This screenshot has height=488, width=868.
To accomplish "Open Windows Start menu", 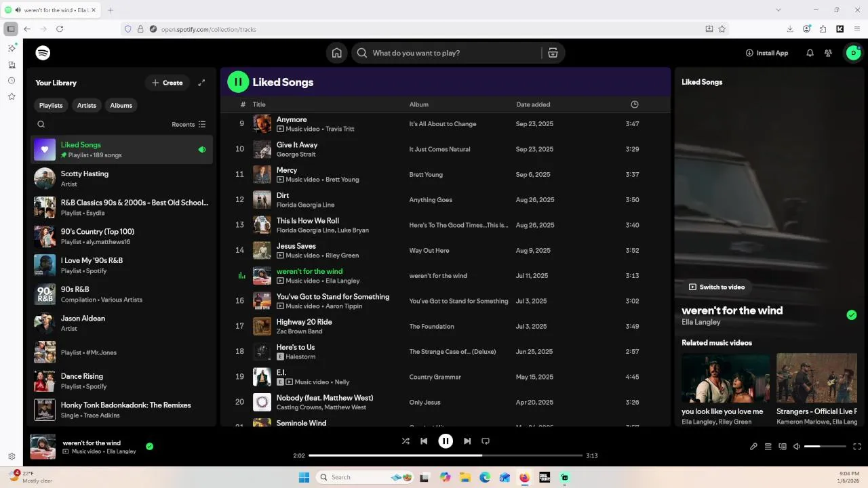I will pos(304,477).
